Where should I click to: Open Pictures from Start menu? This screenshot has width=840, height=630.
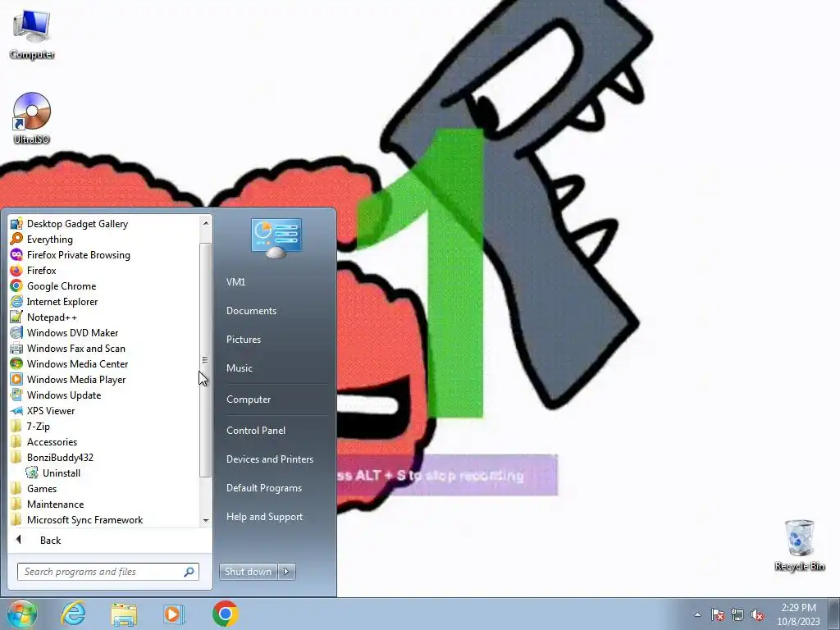click(244, 340)
